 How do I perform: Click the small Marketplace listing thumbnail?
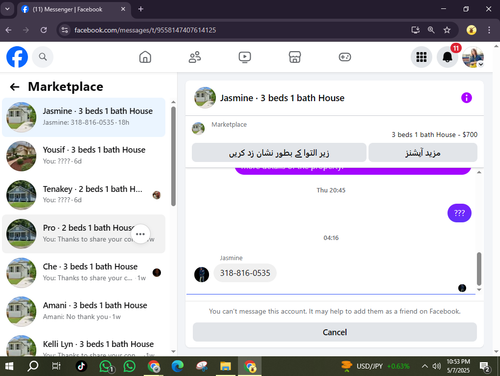198,128
